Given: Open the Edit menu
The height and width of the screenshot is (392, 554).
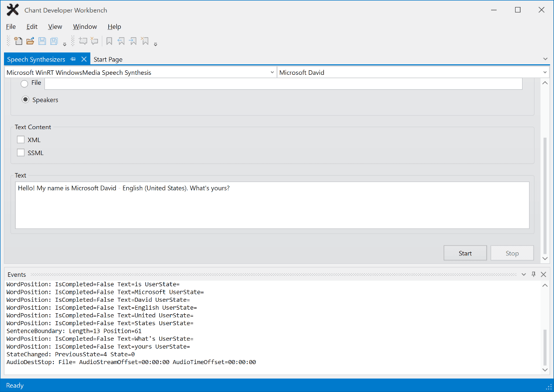Looking at the screenshot, I should tap(32, 26).
